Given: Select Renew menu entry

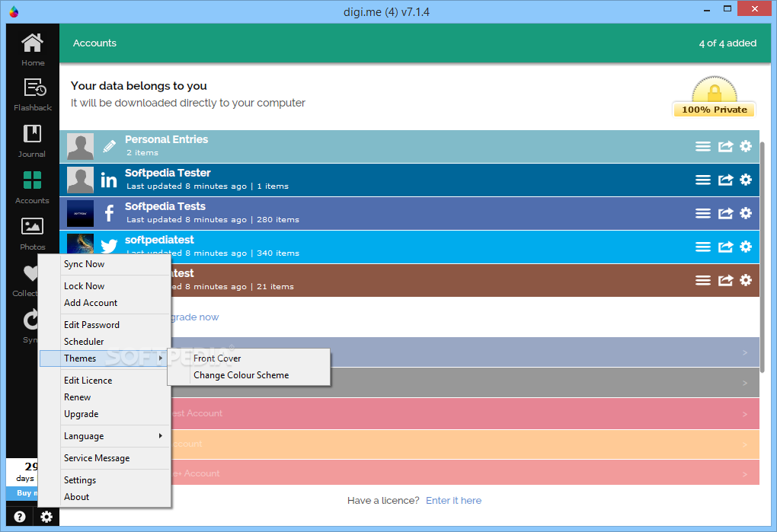Looking at the screenshot, I should tap(77, 397).
